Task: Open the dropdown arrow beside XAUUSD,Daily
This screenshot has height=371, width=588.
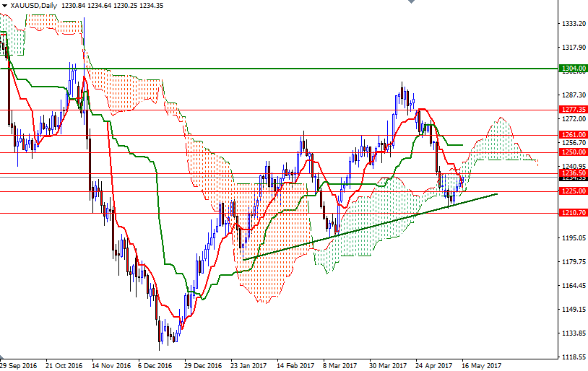Action: point(4,6)
